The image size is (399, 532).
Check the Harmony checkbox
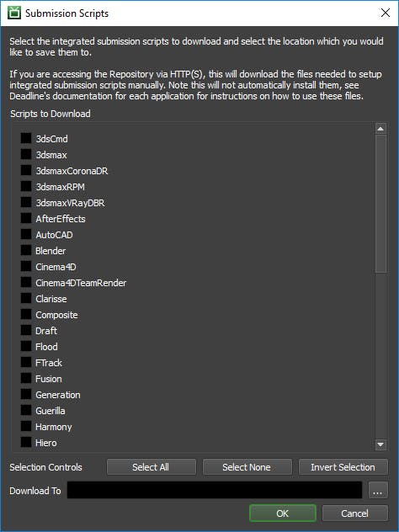point(26,426)
